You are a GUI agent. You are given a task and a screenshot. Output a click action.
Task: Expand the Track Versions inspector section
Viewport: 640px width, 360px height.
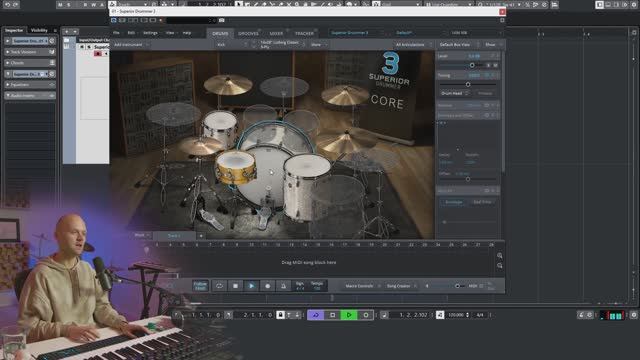(x=30, y=52)
